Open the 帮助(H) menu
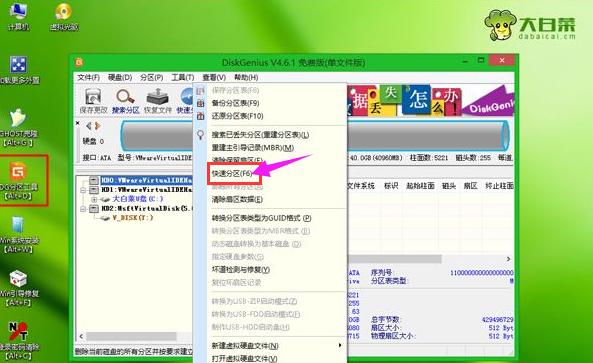The image size is (593, 363). 246,77
